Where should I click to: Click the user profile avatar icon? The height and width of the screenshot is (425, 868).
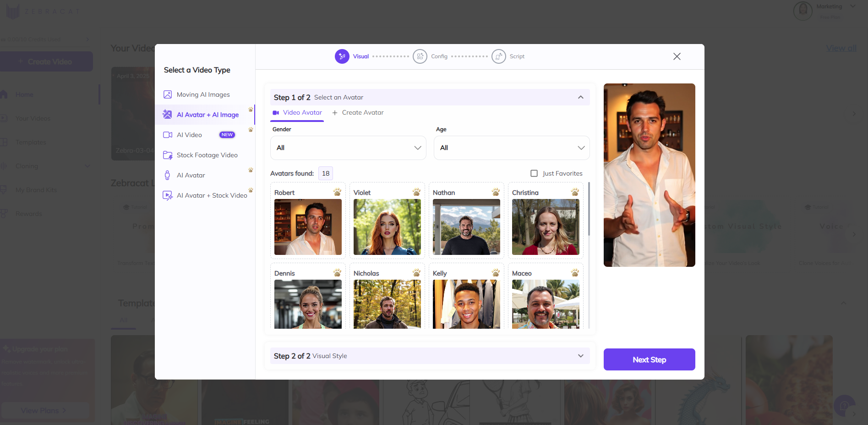[x=803, y=11]
